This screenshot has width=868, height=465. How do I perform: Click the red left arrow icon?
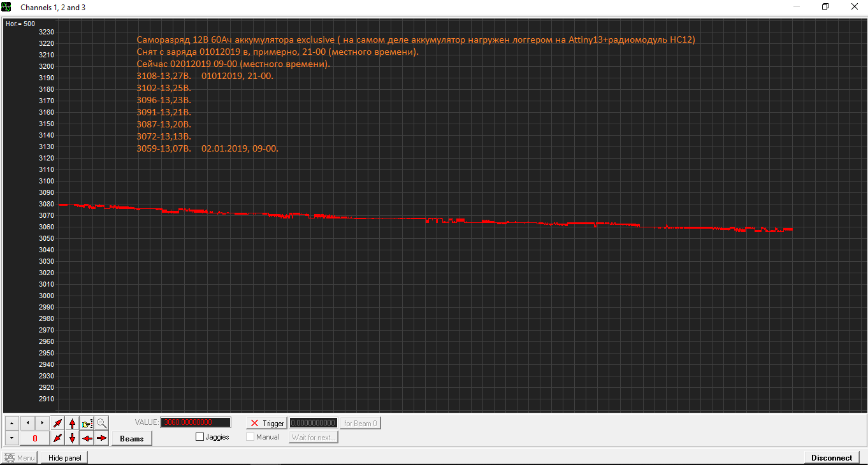87,438
